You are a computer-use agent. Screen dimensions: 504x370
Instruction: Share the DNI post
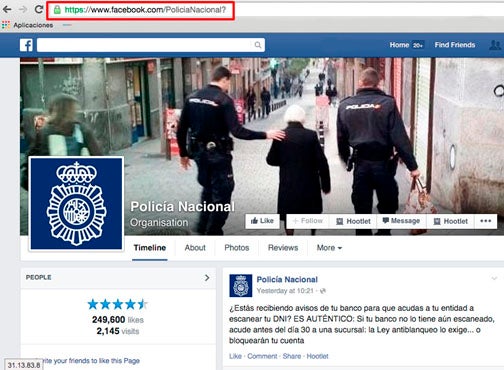pyautogui.click(x=292, y=356)
